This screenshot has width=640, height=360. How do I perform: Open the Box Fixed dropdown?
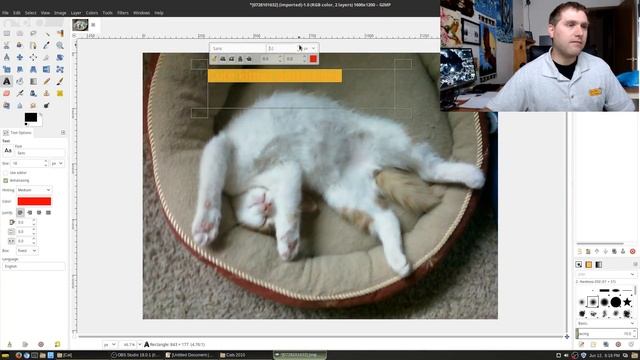click(27, 251)
